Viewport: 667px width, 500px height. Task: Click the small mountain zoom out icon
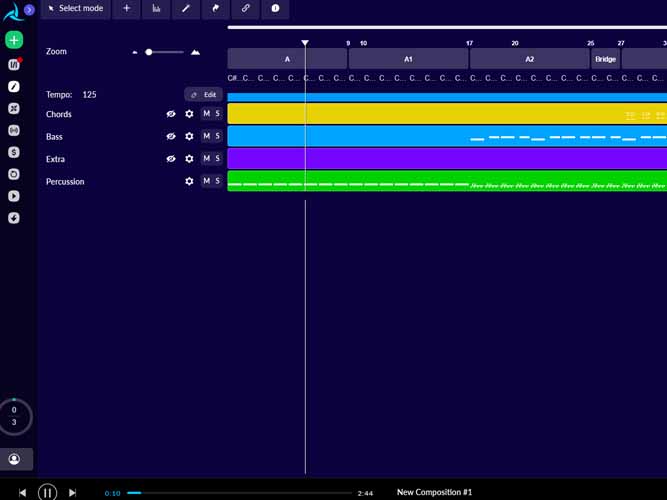[x=135, y=52]
